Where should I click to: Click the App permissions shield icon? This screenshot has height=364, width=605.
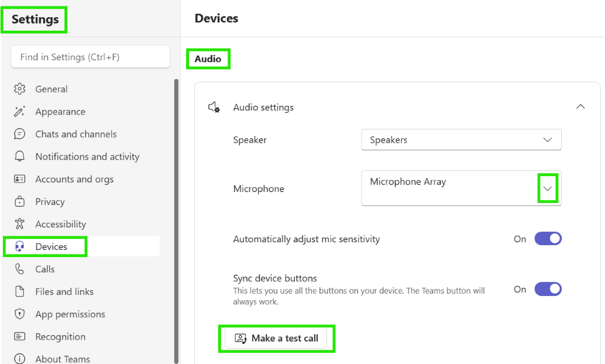19,314
